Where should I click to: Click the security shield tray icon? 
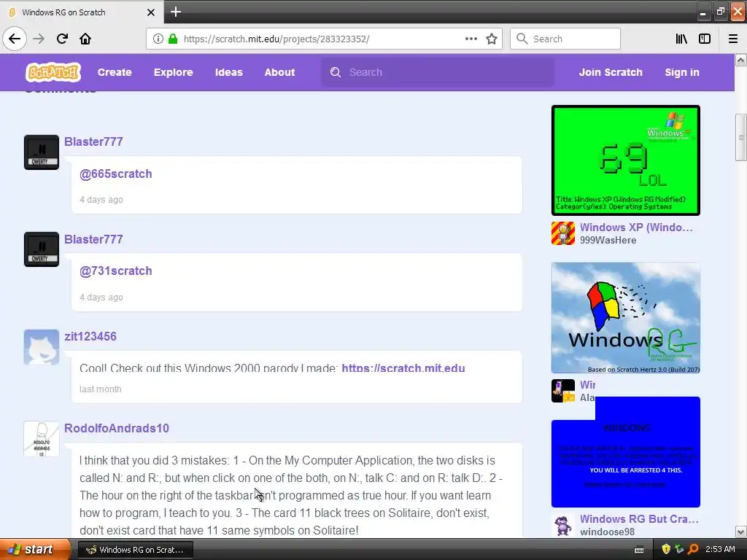pos(666,550)
